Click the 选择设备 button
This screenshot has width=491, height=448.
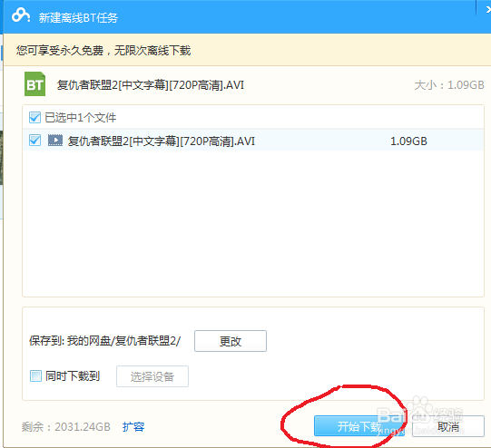coord(152,376)
